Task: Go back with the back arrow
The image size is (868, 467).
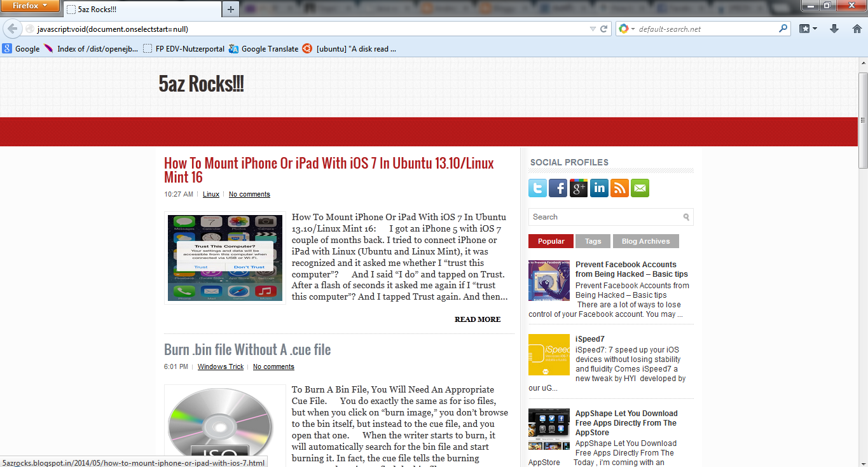Action: click(x=12, y=29)
